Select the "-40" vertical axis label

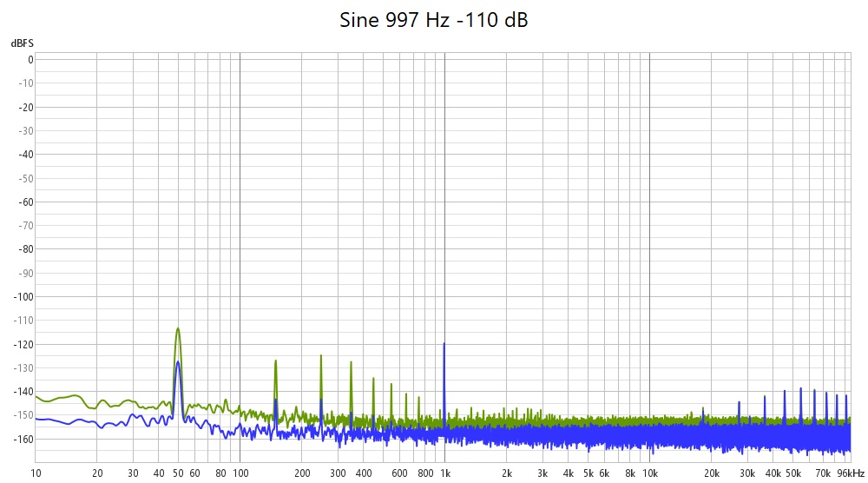26,155
